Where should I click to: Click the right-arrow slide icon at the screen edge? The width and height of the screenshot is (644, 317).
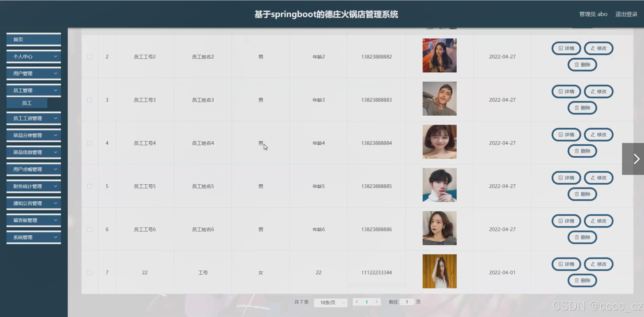636,159
